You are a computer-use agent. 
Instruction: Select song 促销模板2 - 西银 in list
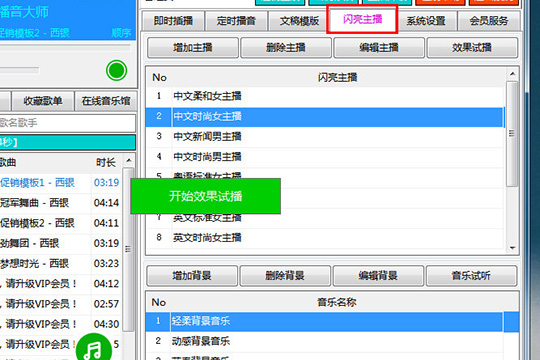coord(61,223)
